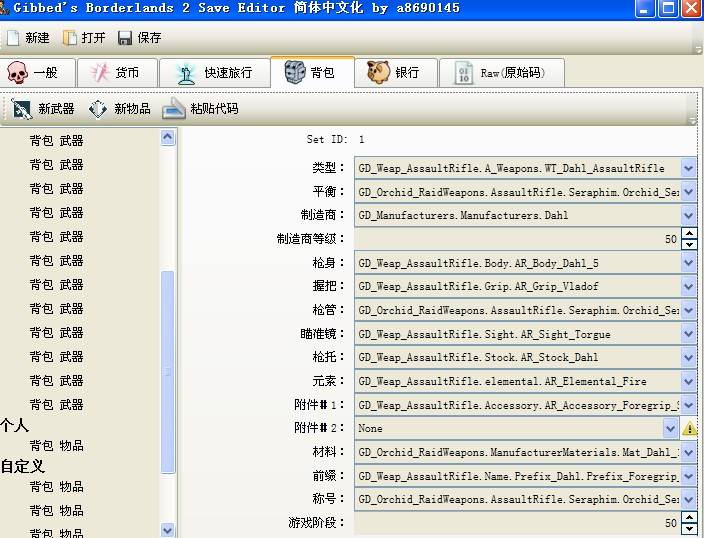Expand the 前缀 prefix dropdown arrow

coord(688,476)
